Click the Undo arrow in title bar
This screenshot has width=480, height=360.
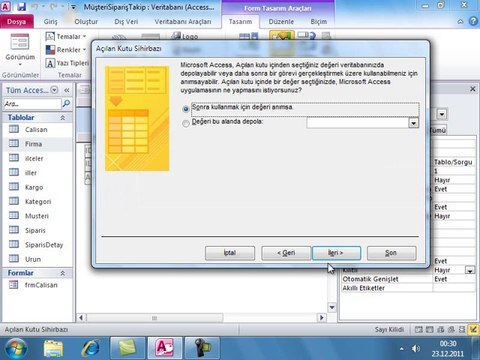pyautogui.click(x=35, y=6)
